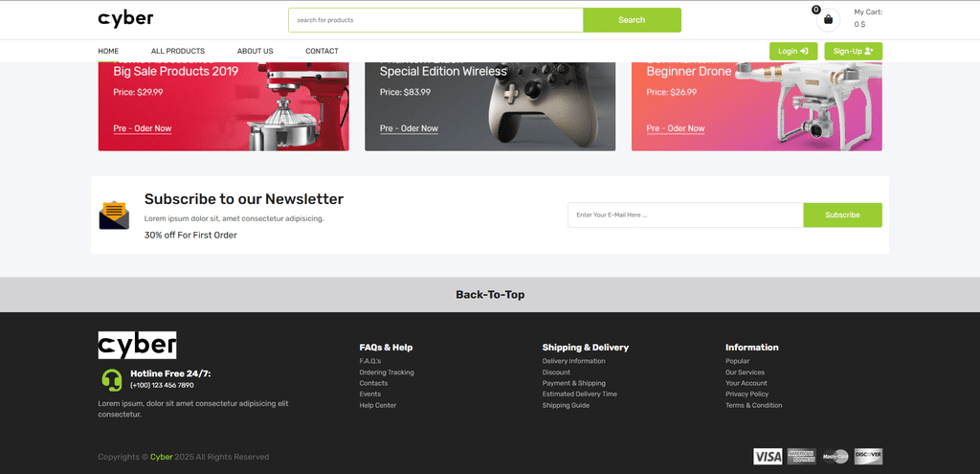This screenshot has width=980, height=474.
Task: Open Help Center footer link
Action: 377,406
